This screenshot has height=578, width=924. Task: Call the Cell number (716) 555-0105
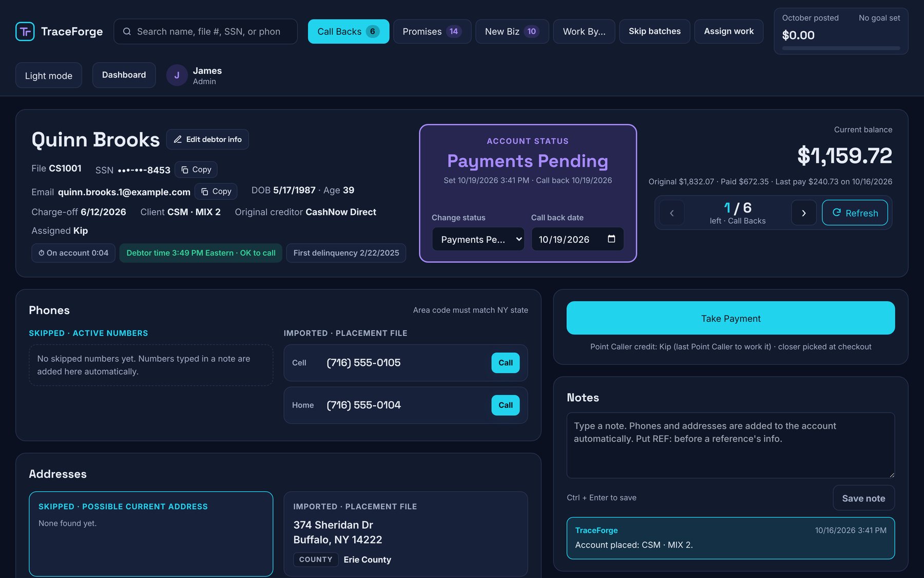[505, 363]
